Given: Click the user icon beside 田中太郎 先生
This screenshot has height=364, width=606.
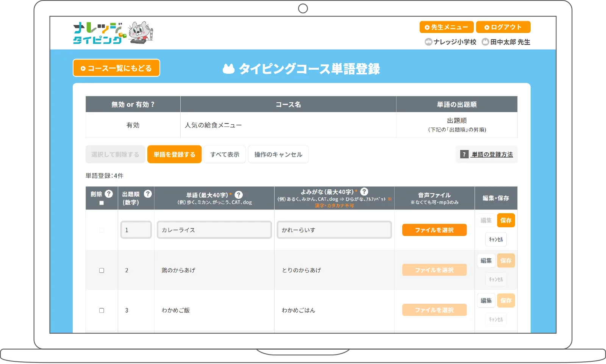Looking at the screenshot, I should pos(485,42).
